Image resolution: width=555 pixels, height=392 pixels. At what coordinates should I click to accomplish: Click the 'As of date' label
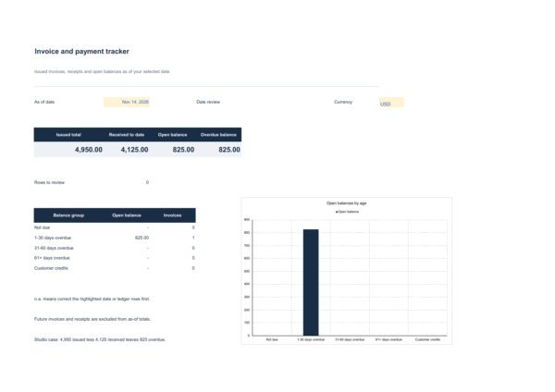44,102
